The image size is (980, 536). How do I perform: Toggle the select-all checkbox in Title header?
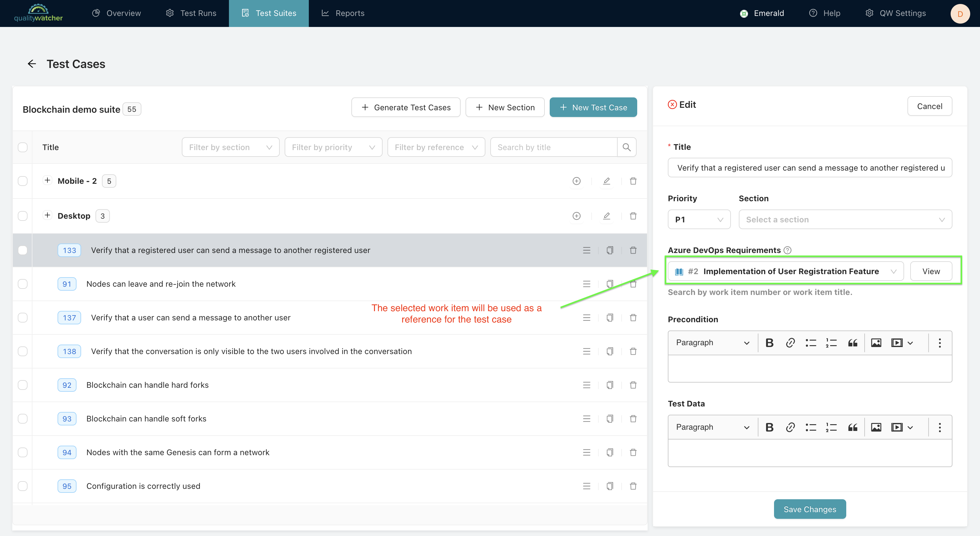coord(23,147)
